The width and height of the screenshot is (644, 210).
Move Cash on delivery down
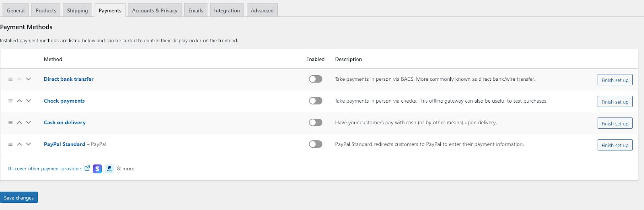click(29, 122)
